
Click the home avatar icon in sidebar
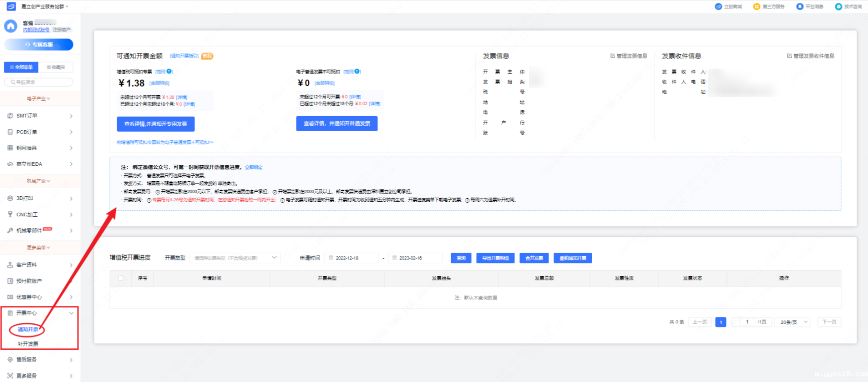pyautogui.click(x=10, y=26)
